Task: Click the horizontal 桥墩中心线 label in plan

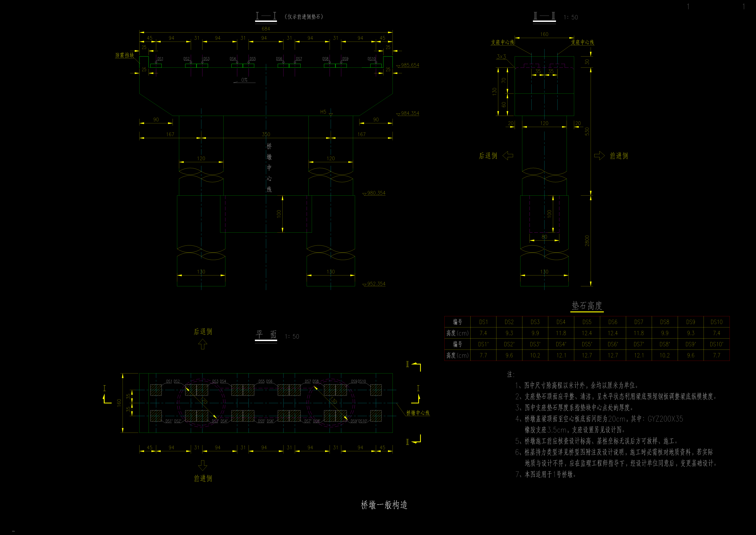Action: point(418,413)
